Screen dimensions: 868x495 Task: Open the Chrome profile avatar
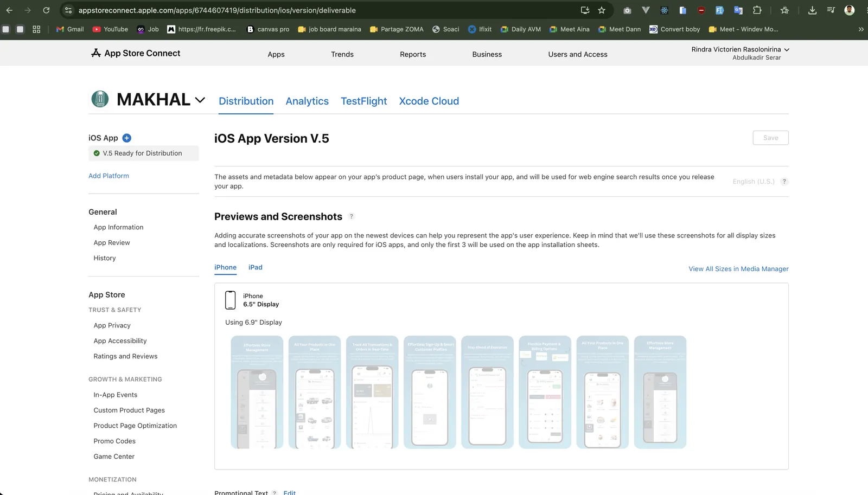coord(850,10)
